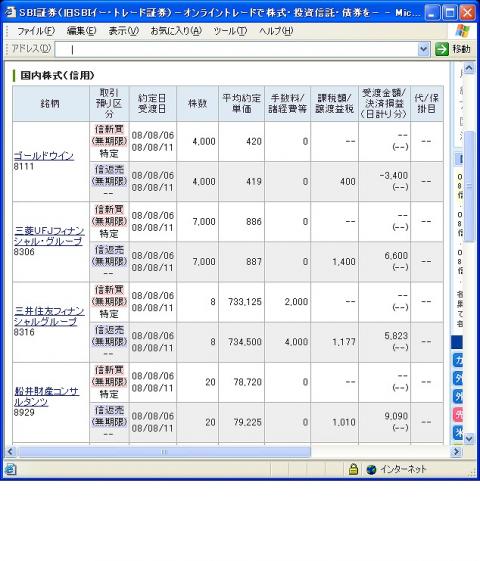480x561 pixels.
Task: Click the vertical scrollbar thumb
Action: [469, 186]
